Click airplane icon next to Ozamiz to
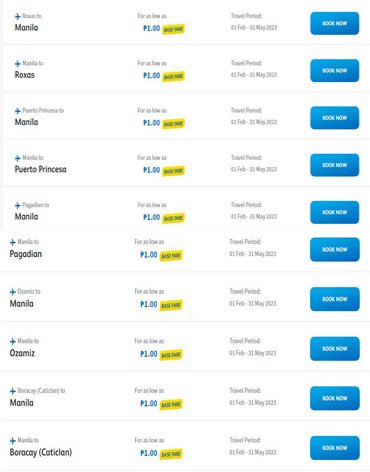This screenshot has height=472, width=370. [x=13, y=292]
